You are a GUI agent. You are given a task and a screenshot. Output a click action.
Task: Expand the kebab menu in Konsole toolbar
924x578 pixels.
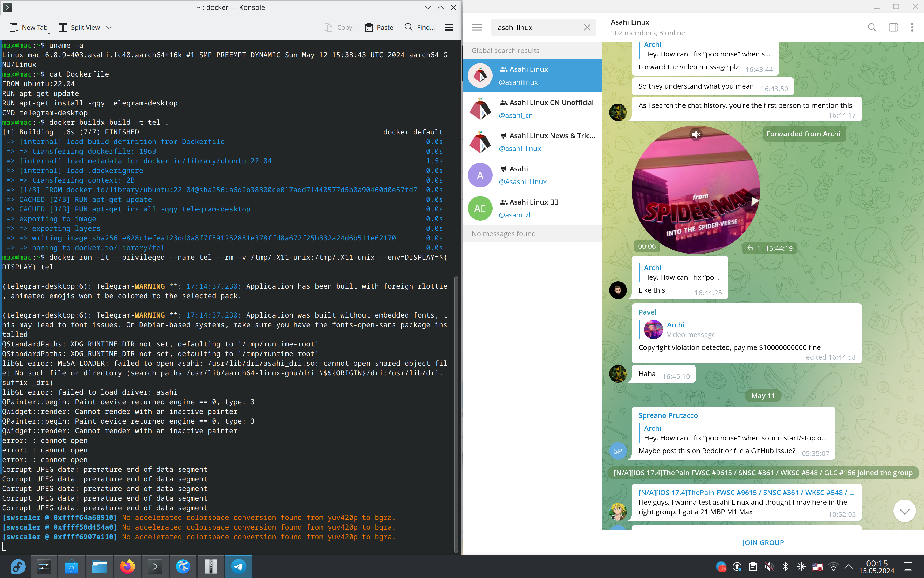[x=449, y=27]
